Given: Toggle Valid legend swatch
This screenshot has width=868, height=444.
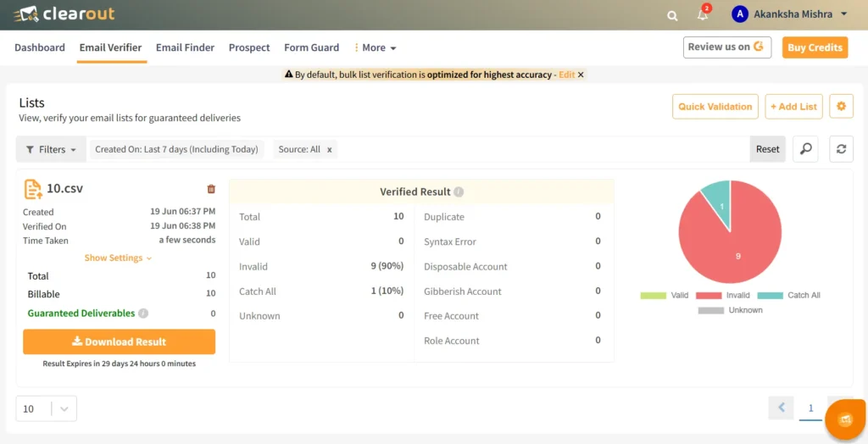Looking at the screenshot, I should 654,296.
